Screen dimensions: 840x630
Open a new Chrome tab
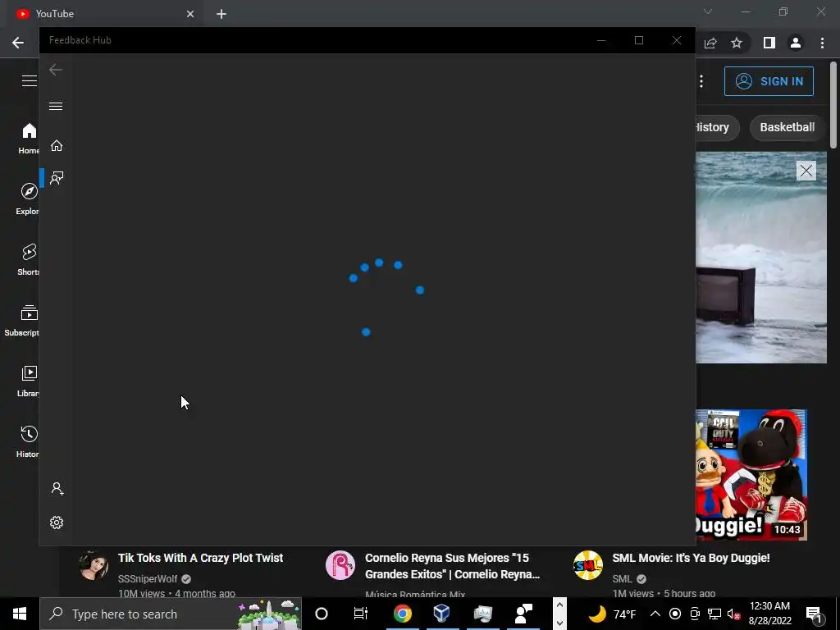(221, 14)
